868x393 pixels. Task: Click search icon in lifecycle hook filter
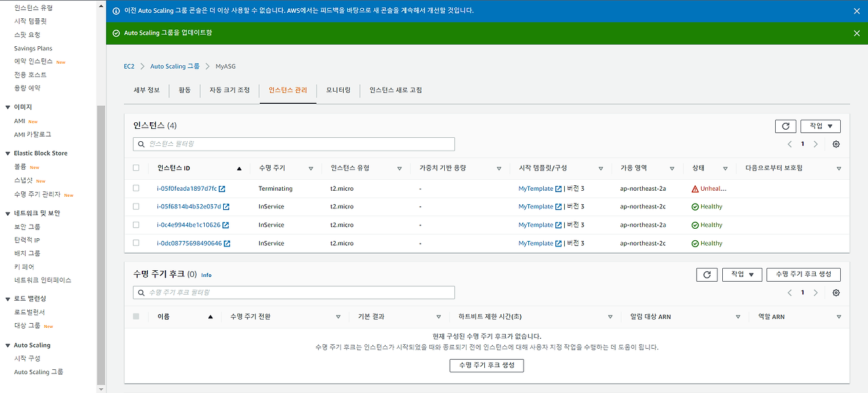pos(141,293)
